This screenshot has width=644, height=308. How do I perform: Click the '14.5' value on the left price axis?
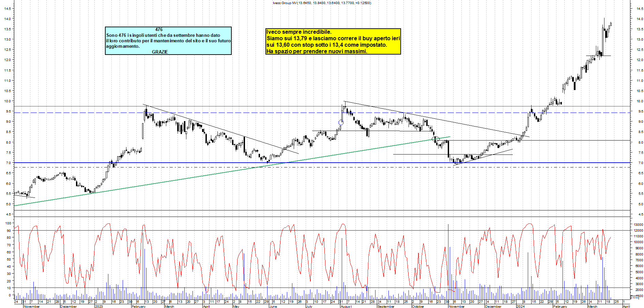tap(7, 9)
